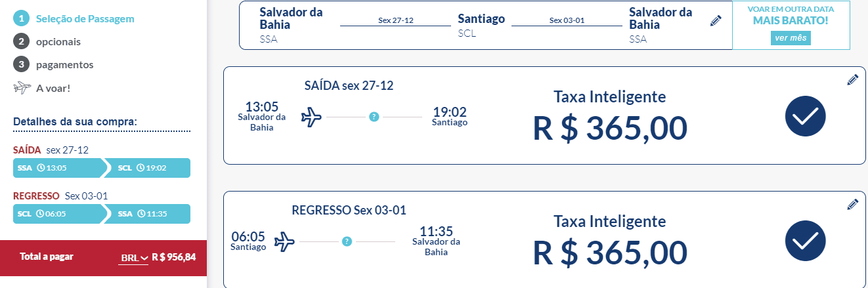The image size is (868, 288).
Task: Open the BRL currency dropdown
Action: tap(134, 258)
